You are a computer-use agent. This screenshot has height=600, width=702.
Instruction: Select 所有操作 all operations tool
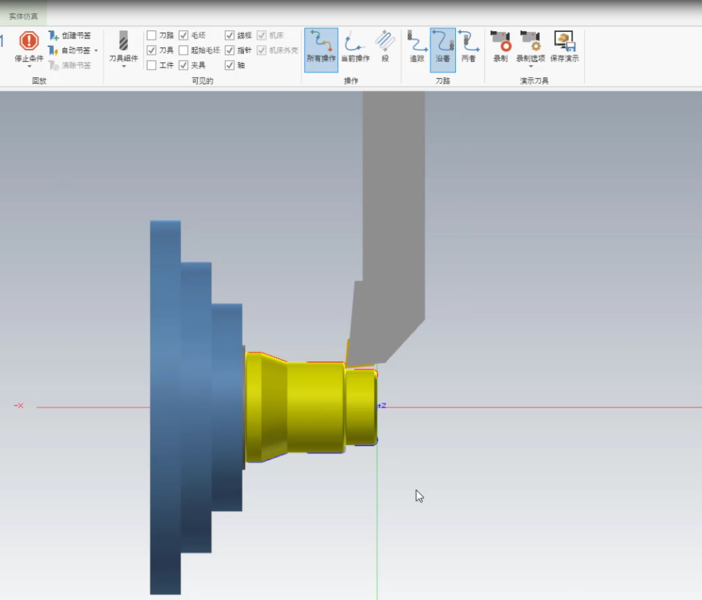[x=321, y=48]
